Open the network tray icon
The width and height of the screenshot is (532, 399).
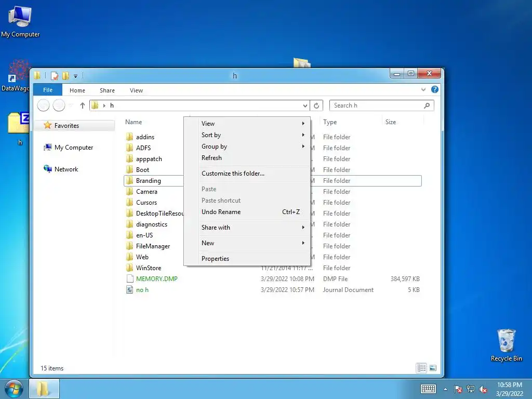click(471, 389)
